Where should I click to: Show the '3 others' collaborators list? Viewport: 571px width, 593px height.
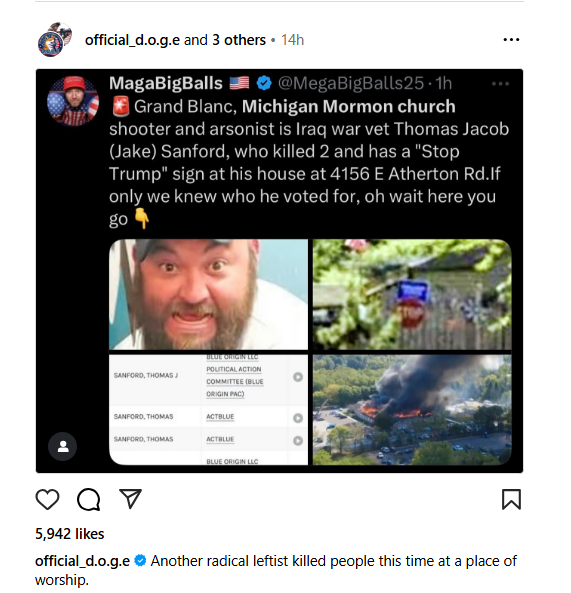[239, 40]
